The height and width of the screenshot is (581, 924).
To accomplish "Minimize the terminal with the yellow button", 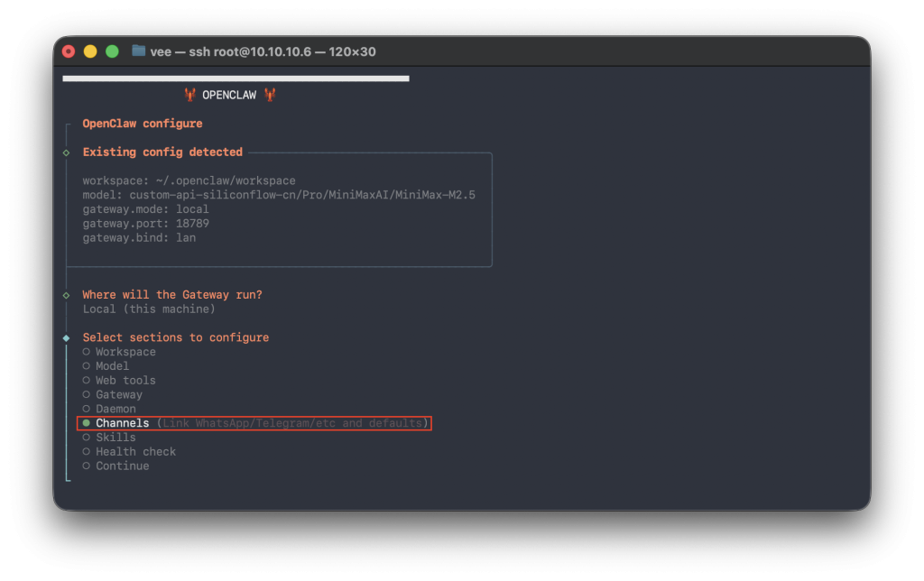I will point(90,51).
